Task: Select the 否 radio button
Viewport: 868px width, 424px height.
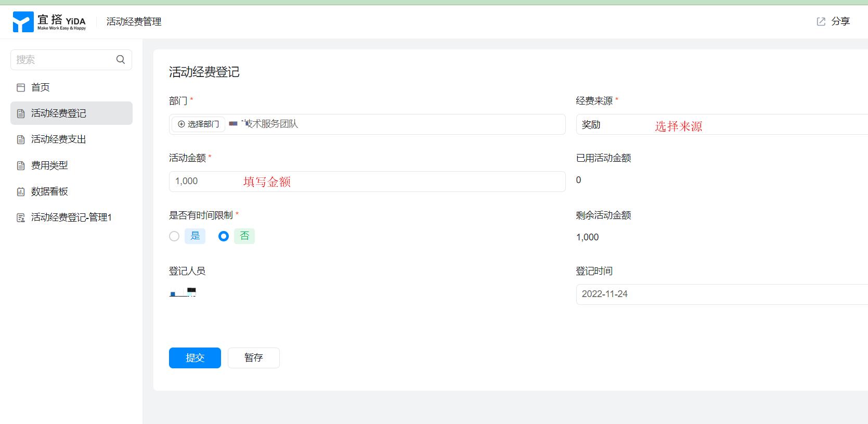Action: point(224,236)
